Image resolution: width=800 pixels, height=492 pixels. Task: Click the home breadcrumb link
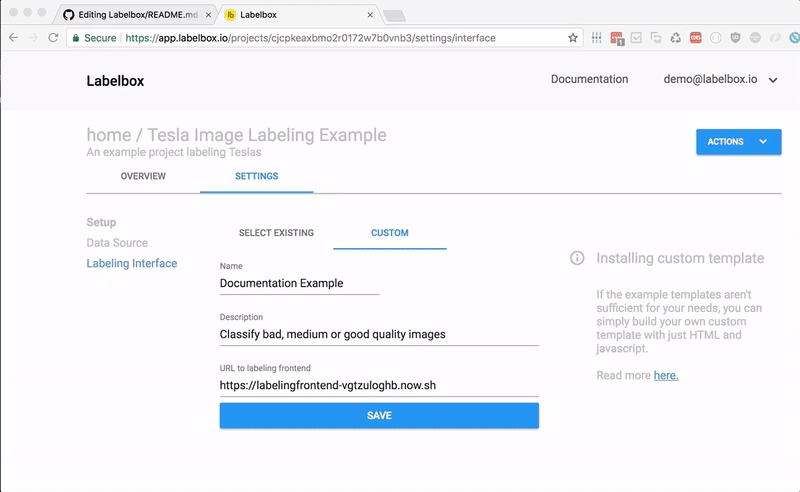[x=109, y=135]
